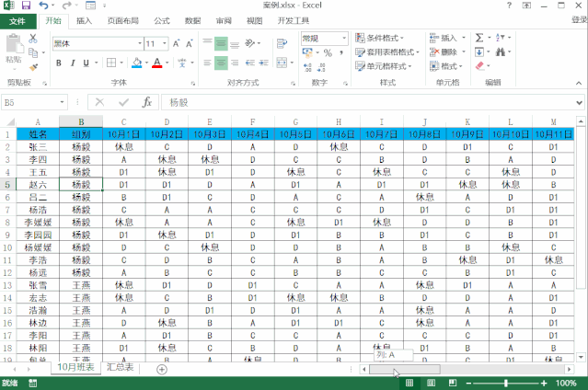Click the Redo arrow icon
Image resolution: width=588 pixels, height=390 pixels.
66,6
